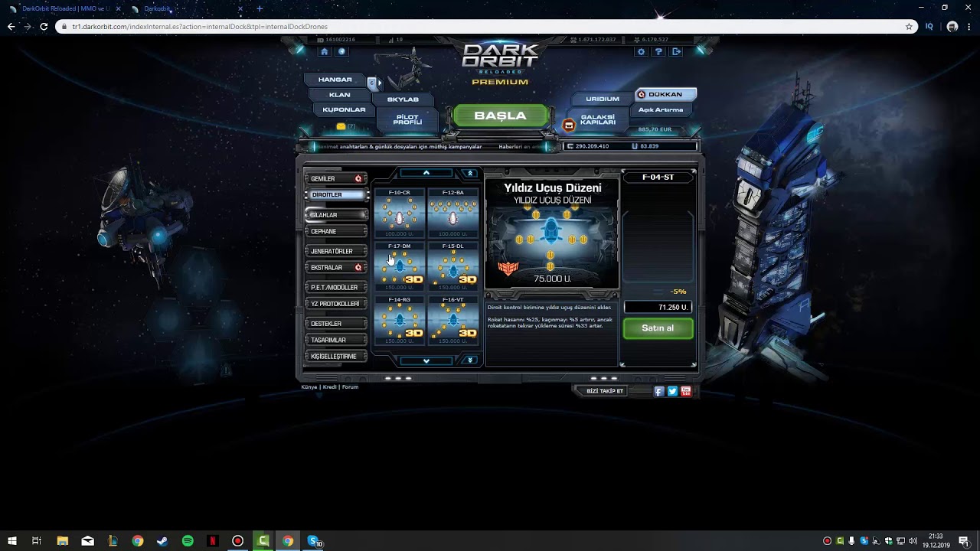The width and height of the screenshot is (980, 551).
Task: Open the Skylab menu
Action: pyautogui.click(x=403, y=99)
